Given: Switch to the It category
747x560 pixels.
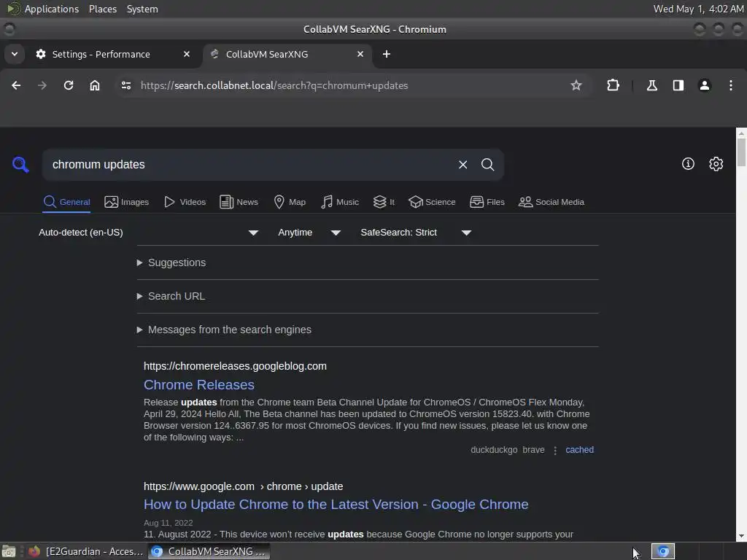Looking at the screenshot, I should pos(384,202).
